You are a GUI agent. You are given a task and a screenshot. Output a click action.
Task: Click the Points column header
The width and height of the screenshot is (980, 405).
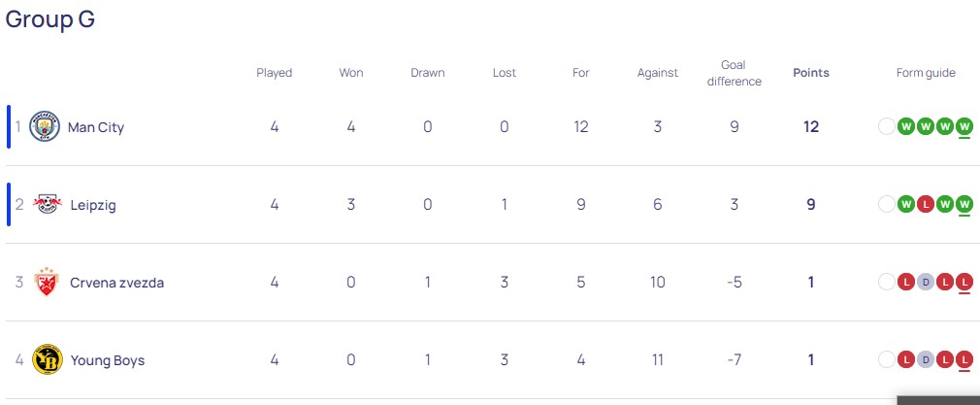pos(811,73)
